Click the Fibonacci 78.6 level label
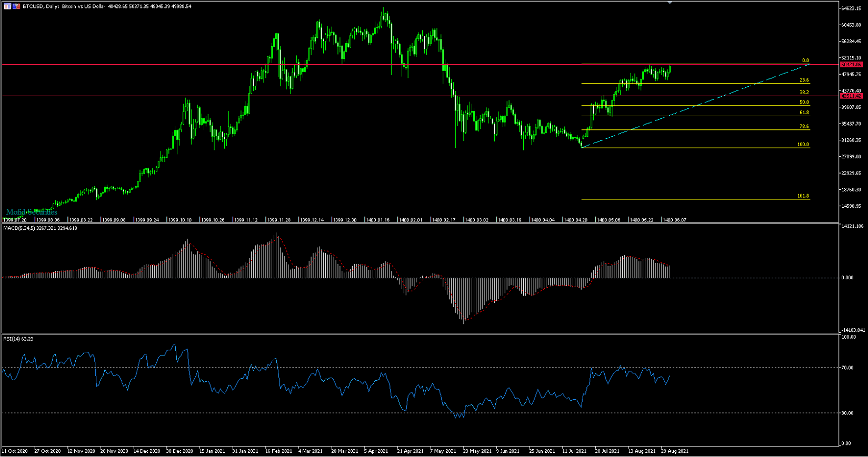 point(804,126)
